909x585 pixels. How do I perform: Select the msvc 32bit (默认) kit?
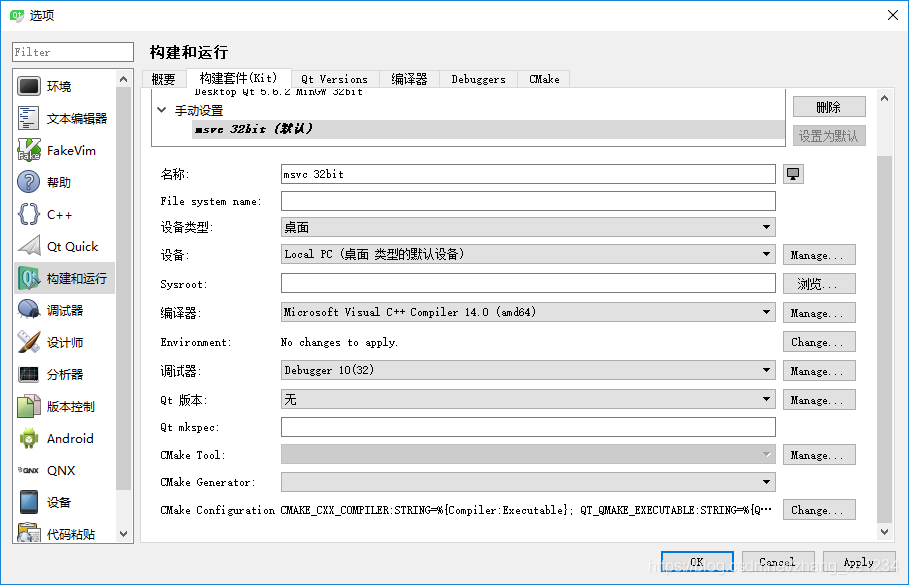click(x=488, y=129)
